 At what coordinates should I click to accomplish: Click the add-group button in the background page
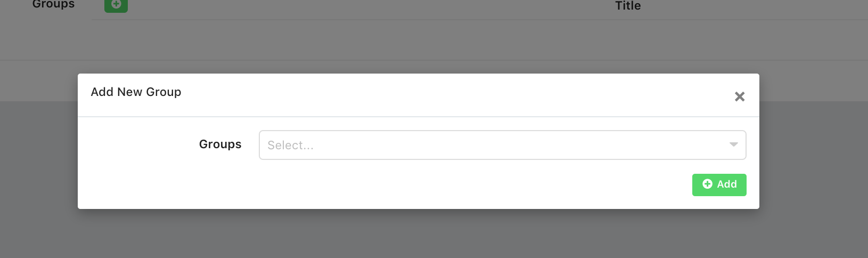[x=116, y=5]
